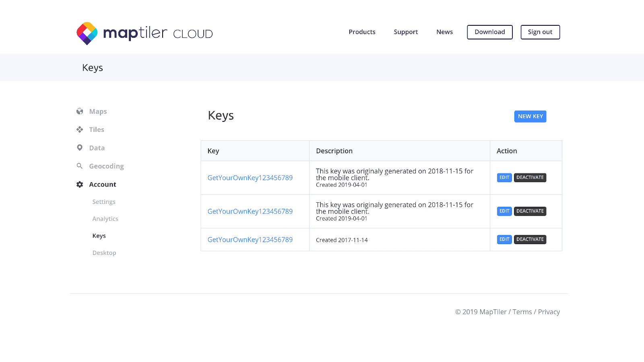Screen dimensions: 644x362
Task: Open Account with the gear icon
Action: 80,184
